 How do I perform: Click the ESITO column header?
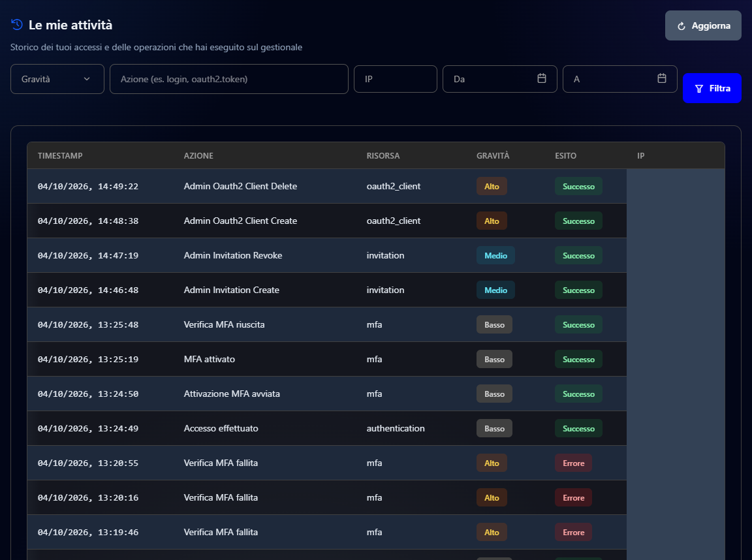click(x=566, y=156)
